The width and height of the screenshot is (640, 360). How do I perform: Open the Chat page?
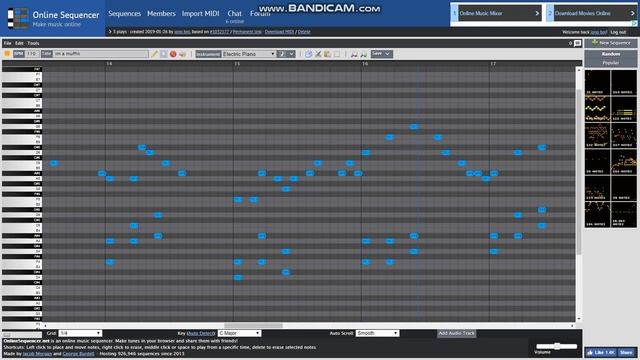click(x=234, y=13)
